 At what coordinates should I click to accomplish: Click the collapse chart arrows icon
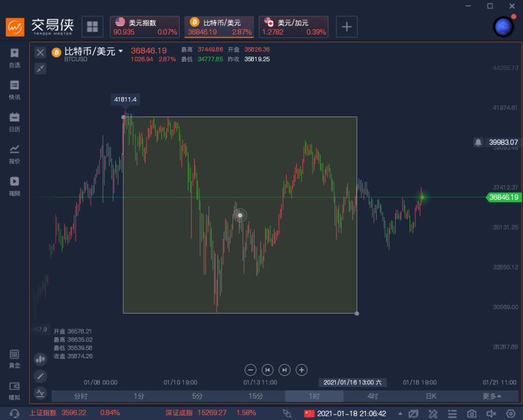pyautogui.click(x=40, y=68)
